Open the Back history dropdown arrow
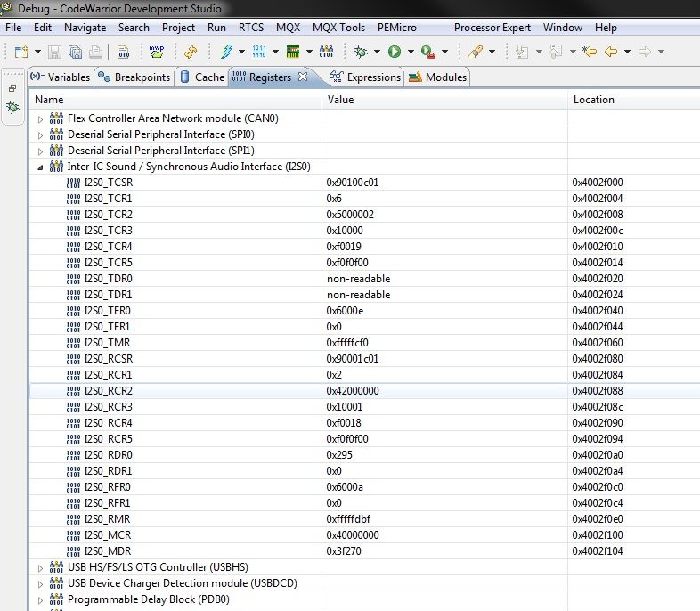 [x=627, y=52]
